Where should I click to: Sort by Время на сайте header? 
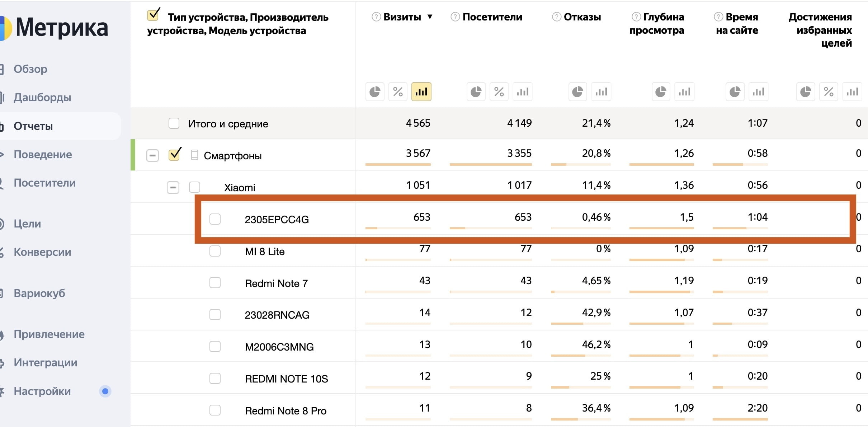pyautogui.click(x=737, y=24)
